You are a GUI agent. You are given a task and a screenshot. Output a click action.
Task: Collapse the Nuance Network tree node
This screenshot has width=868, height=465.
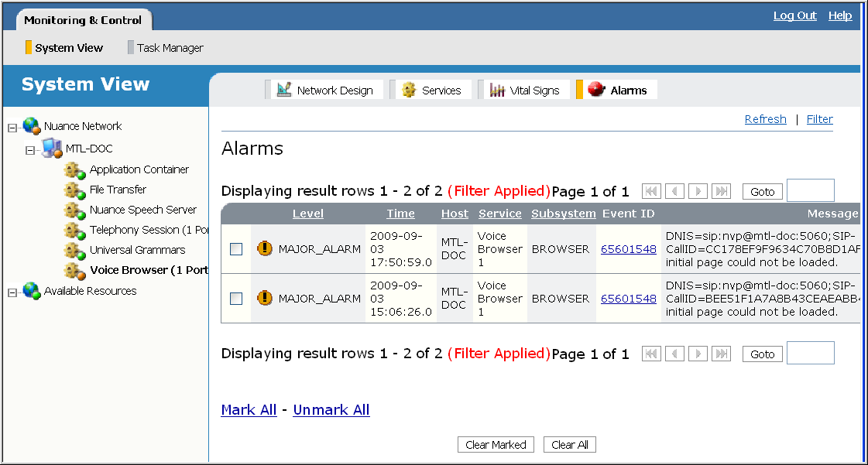(12, 128)
